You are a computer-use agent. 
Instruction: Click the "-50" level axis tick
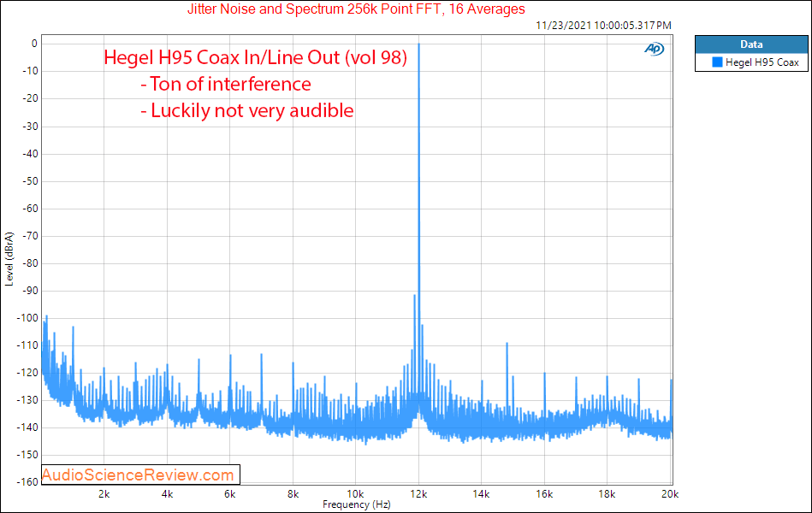point(30,181)
